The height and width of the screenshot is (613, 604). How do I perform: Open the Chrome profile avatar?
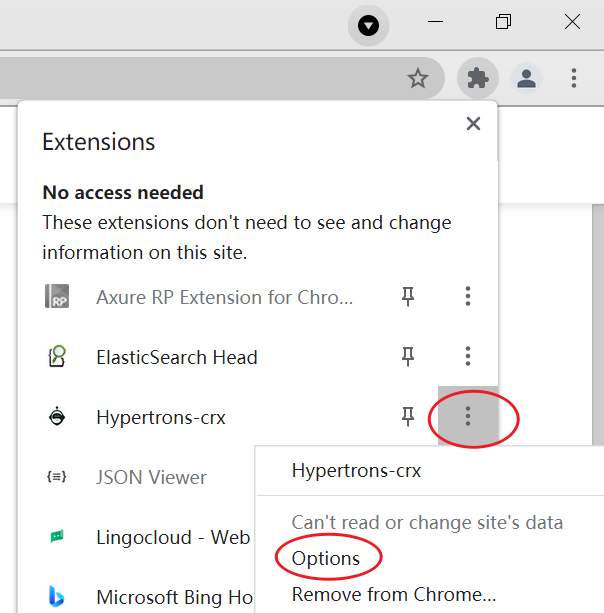526,78
